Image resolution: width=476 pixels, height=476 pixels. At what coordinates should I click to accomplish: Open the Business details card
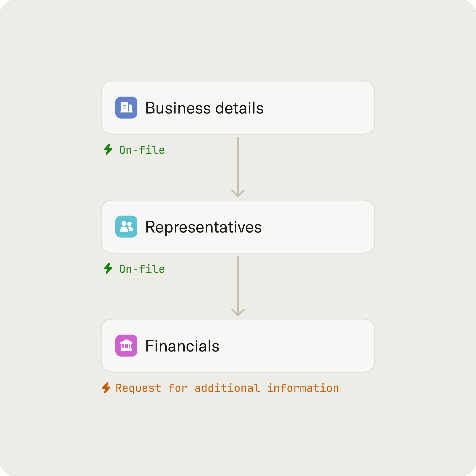pyautogui.click(x=238, y=107)
